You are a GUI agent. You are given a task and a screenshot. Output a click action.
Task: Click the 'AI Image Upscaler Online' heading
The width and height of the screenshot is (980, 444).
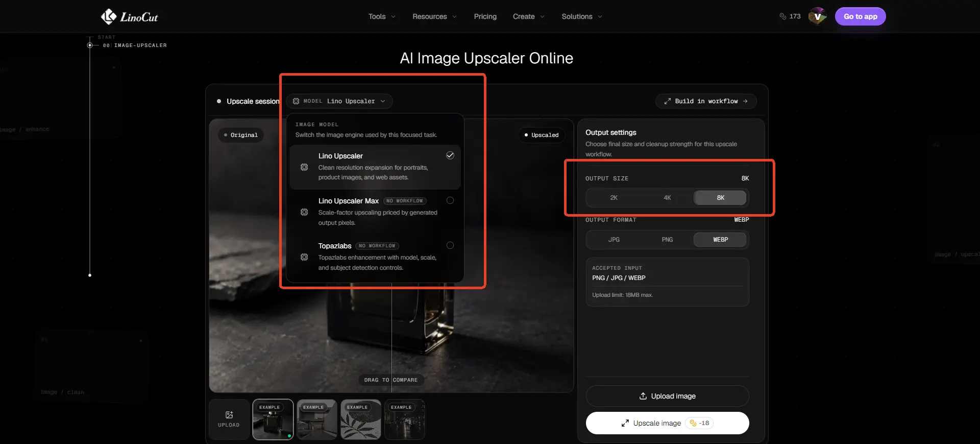click(486, 58)
